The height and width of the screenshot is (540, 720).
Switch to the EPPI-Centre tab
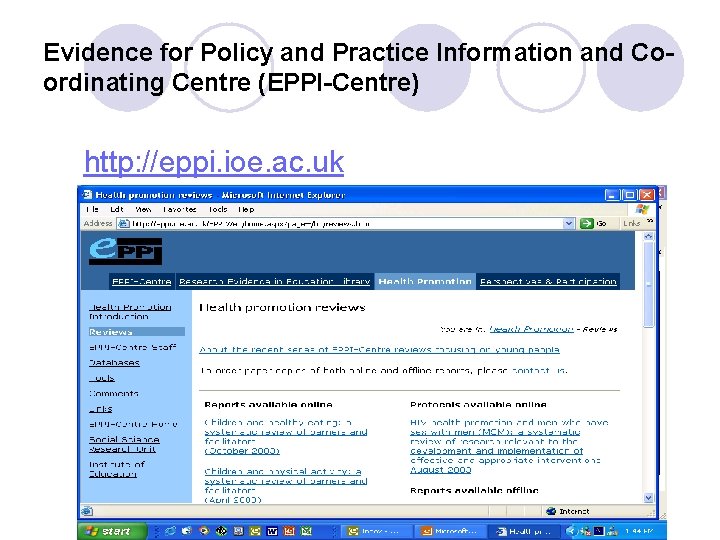[141, 281]
